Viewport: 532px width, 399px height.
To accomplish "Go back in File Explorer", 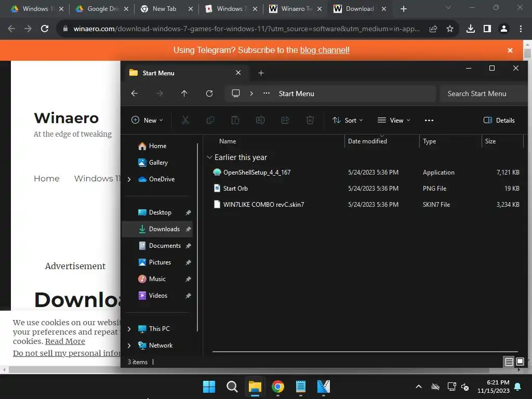I will (135, 94).
